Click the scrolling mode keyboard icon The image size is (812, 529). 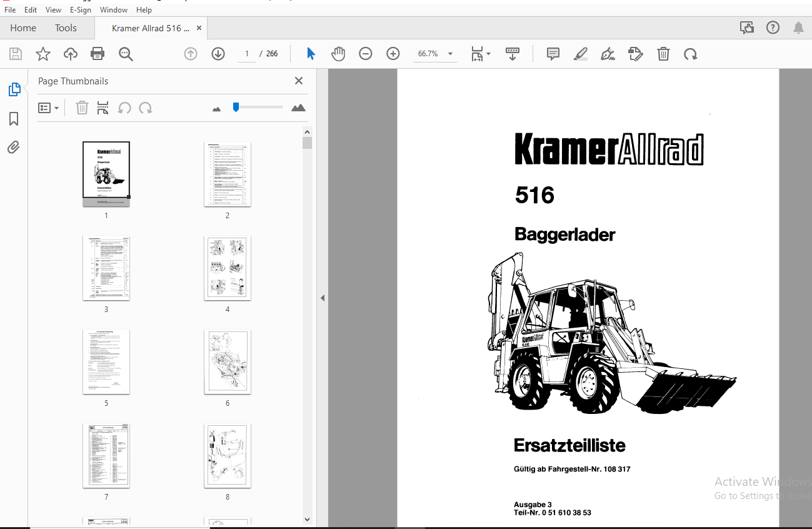pyautogui.click(x=513, y=54)
